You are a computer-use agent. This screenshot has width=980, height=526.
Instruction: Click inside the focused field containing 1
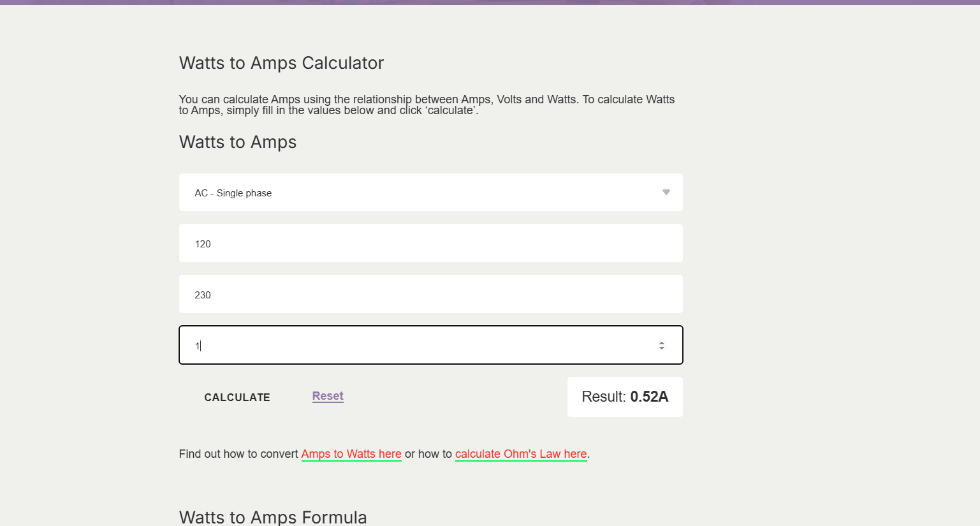pos(421,346)
